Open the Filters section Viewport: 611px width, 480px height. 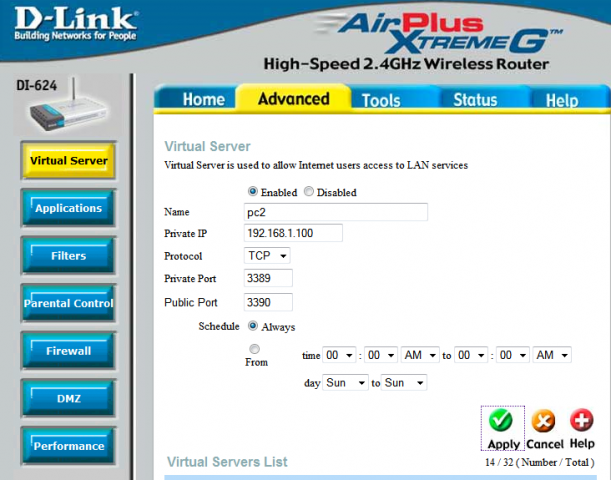(68, 255)
